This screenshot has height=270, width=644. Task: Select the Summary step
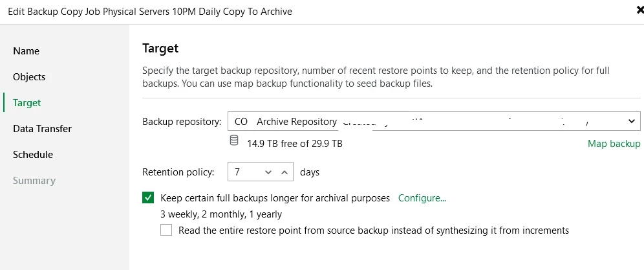(34, 181)
